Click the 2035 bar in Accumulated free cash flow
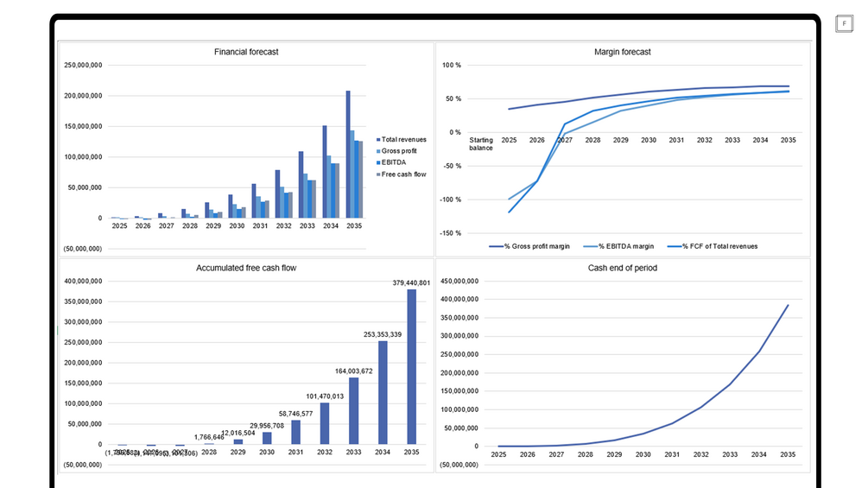Viewport: 868px width, 488px height. [x=411, y=367]
